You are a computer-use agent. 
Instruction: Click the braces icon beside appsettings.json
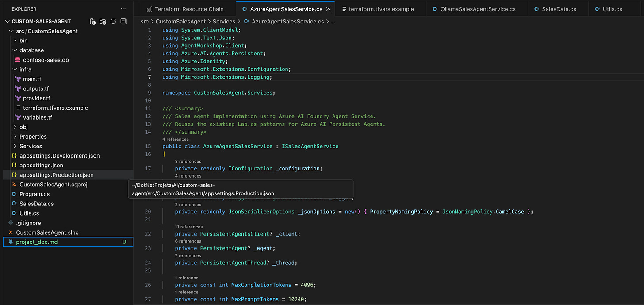pyautogui.click(x=14, y=165)
